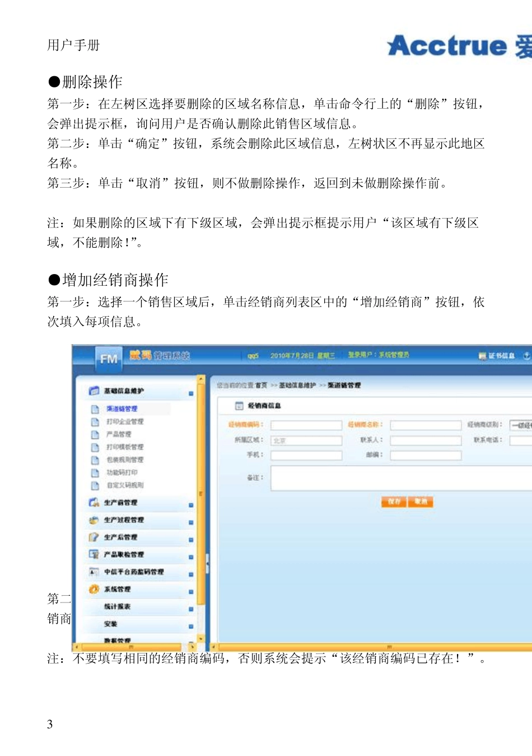Click the 生产过程管理 section icon
Image resolution: width=532 pixels, height=756 pixels.
94,520
